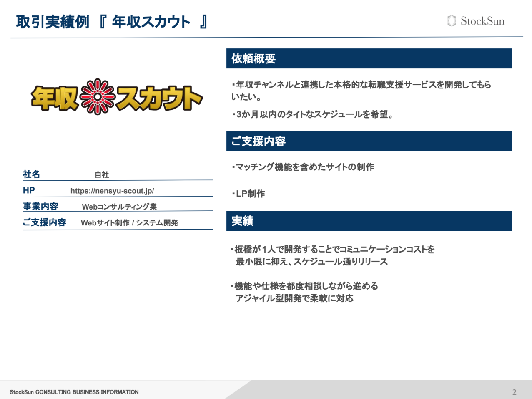Select the 自社 company name value

[x=102, y=175]
